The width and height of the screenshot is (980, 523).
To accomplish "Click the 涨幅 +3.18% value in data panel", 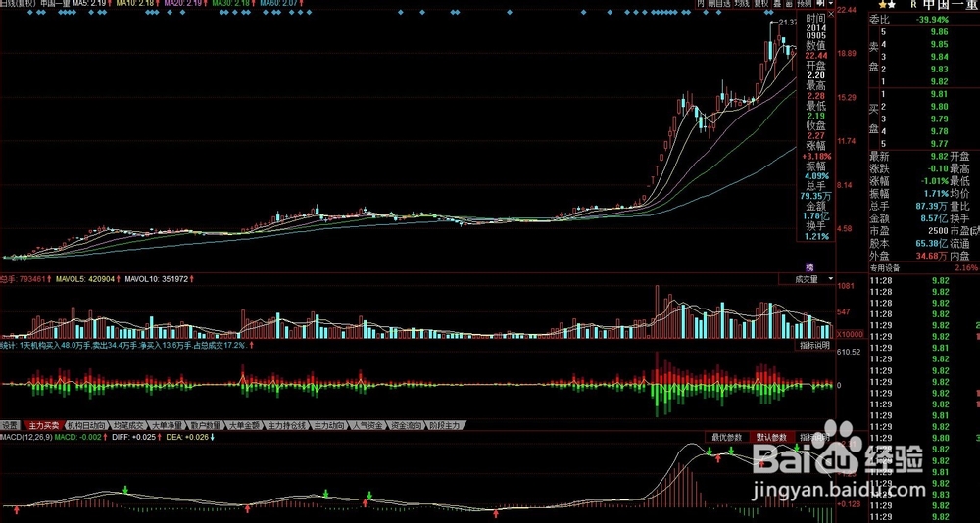I will 816,156.
